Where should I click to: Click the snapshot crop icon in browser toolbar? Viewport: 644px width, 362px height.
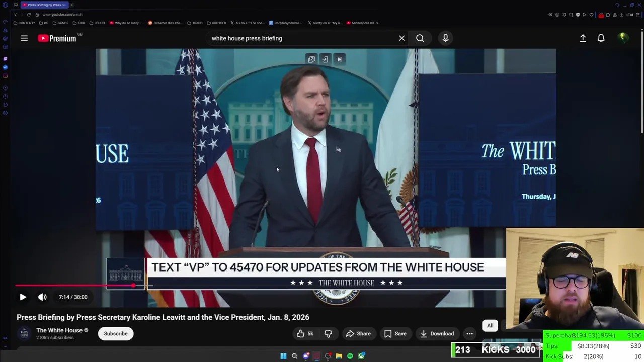coord(571,15)
